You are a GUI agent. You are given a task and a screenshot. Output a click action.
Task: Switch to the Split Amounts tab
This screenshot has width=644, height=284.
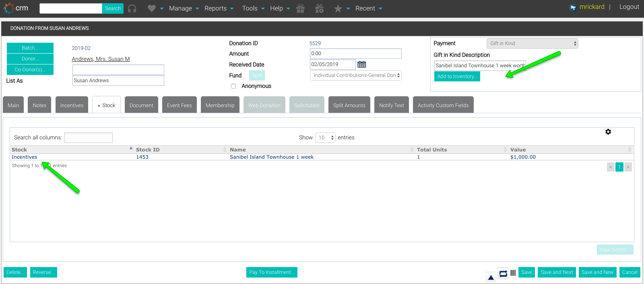point(349,105)
